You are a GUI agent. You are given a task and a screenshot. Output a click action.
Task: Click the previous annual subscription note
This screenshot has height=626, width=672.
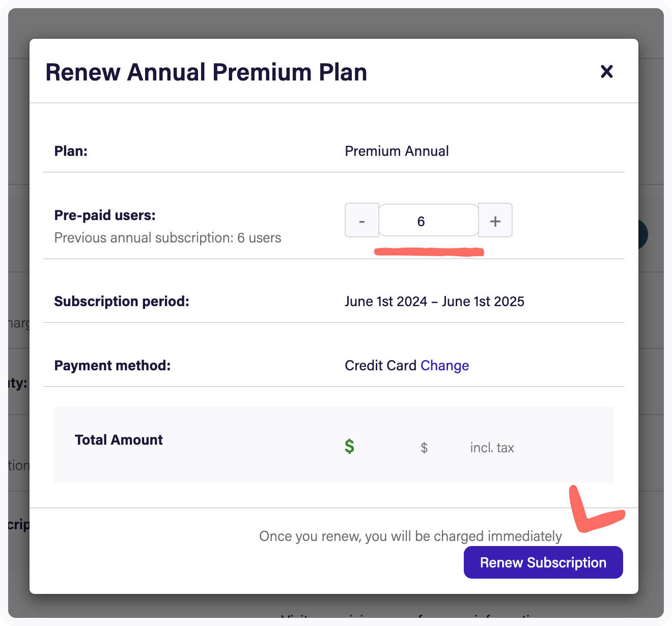click(x=167, y=238)
